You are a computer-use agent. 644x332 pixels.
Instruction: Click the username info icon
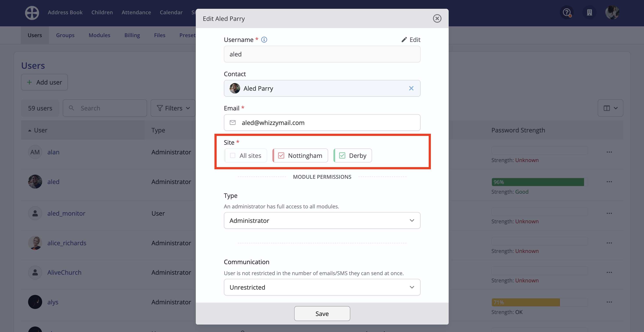pyautogui.click(x=264, y=40)
